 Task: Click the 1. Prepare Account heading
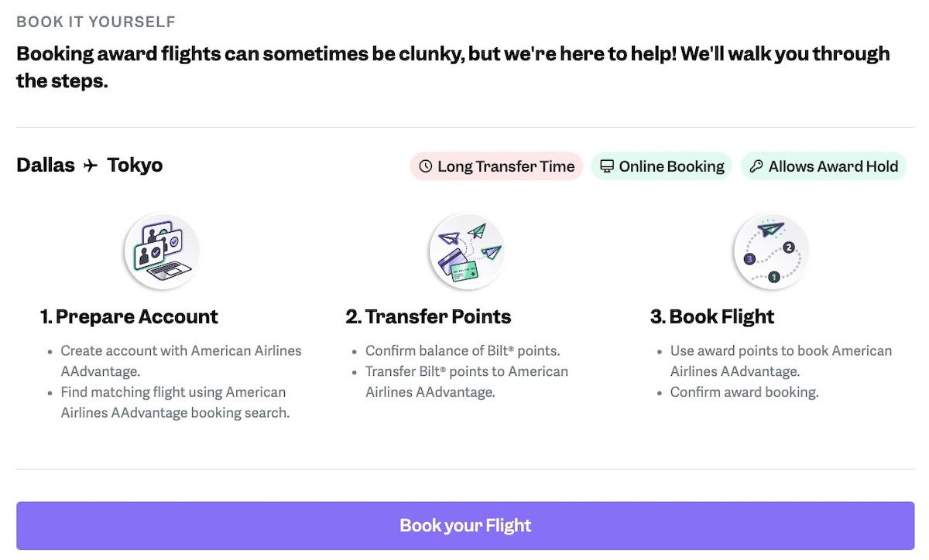click(129, 316)
